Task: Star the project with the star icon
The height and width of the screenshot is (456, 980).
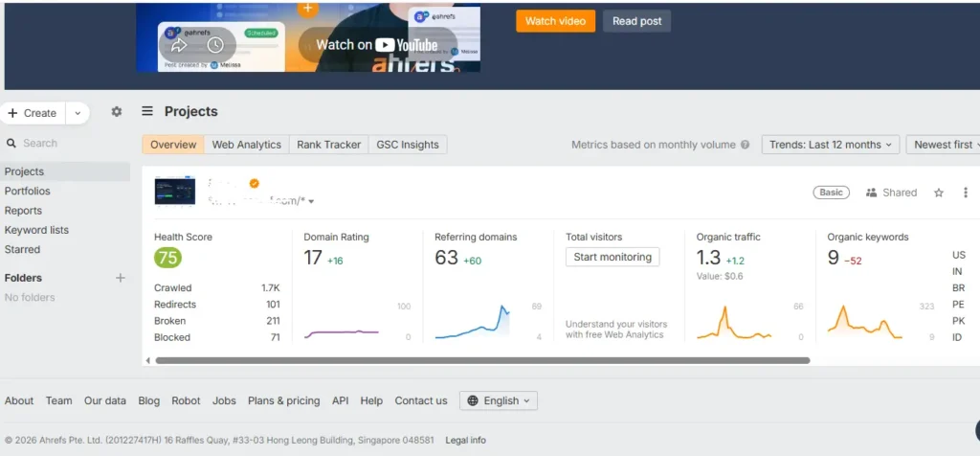Action: [939, 193]
